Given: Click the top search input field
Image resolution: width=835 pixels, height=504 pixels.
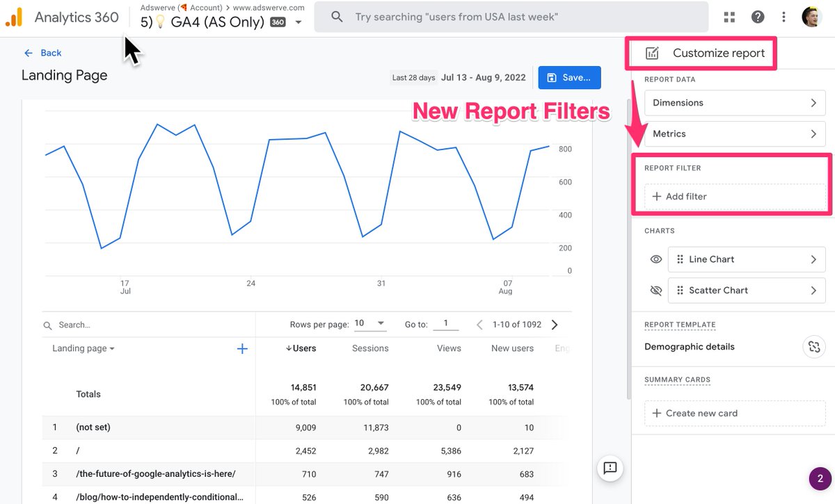Looking at the screenshot, I should 511,17.
